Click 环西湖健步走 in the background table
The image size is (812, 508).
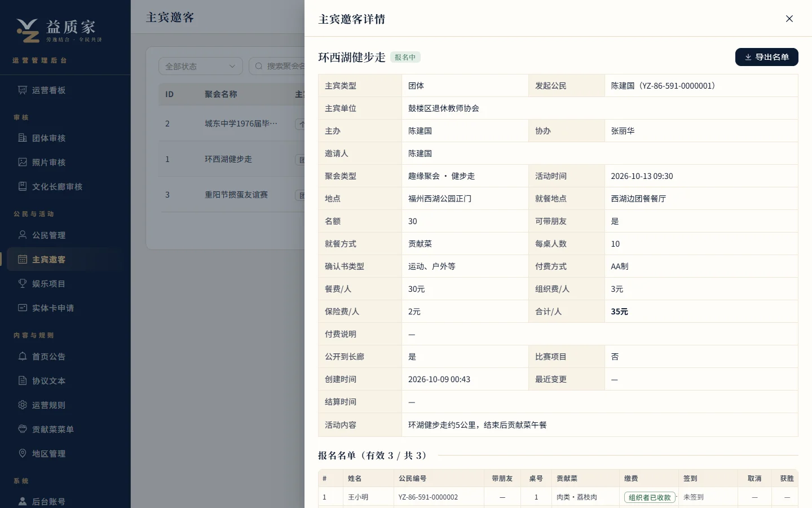228,159
